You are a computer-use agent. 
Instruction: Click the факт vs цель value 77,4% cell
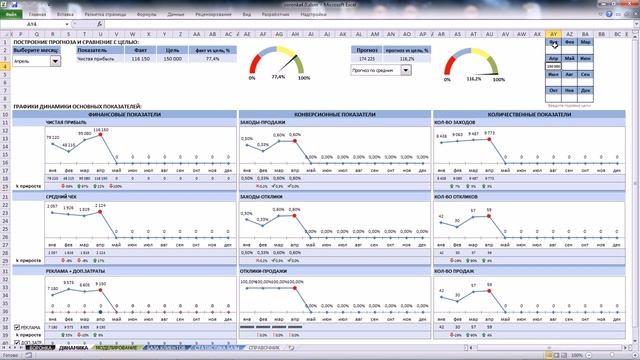point(213,59)
